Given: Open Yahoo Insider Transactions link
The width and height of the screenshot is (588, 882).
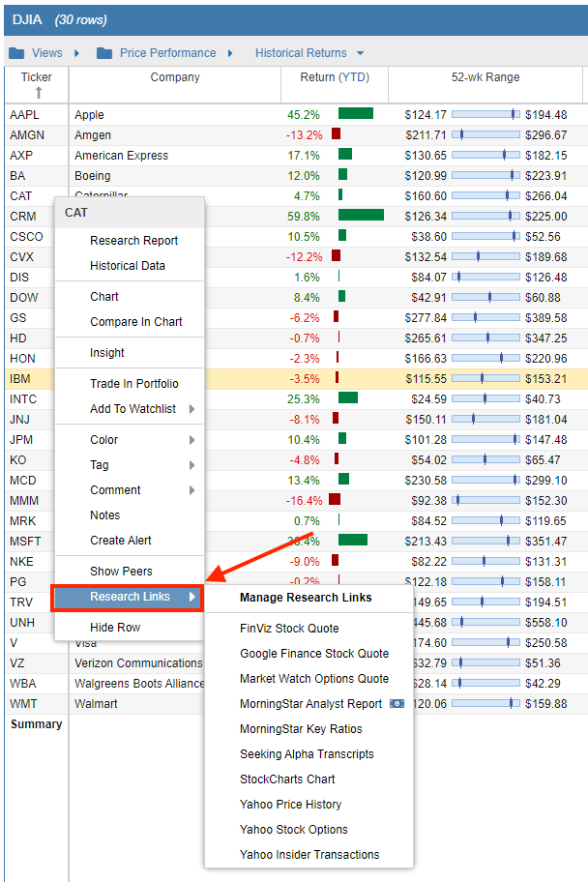Looking at the screenshot, I should [x=309, y=855].
